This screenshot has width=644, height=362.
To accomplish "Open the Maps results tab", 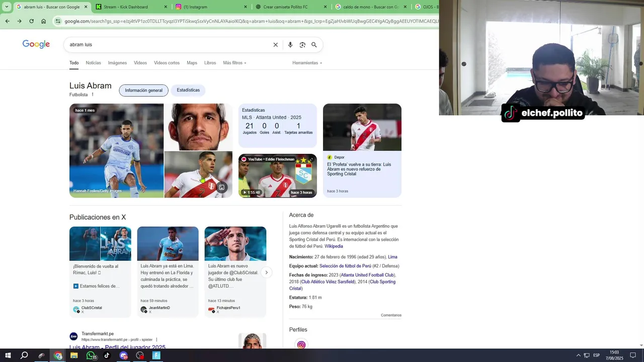I will [x=192, y=63].
